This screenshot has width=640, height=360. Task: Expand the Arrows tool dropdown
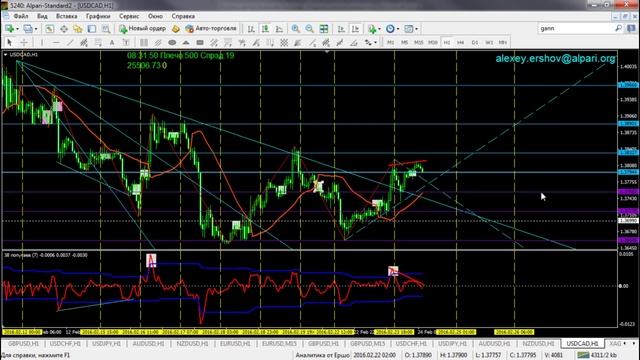pyautogui.click(x=375, y=42)
